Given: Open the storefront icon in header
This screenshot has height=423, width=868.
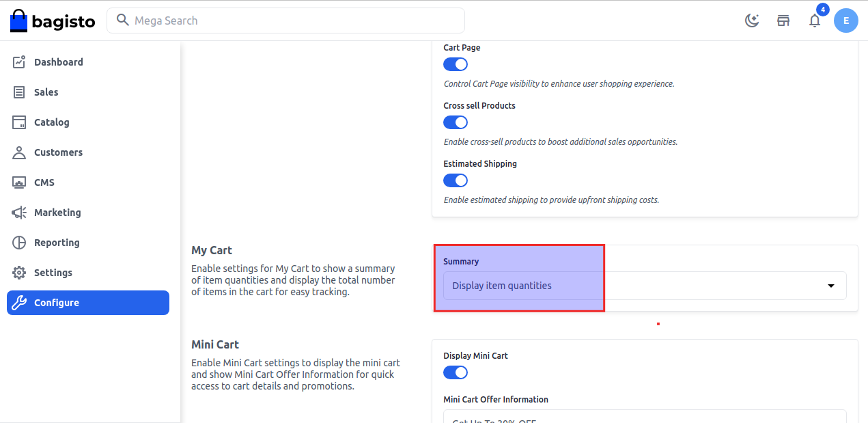Looking at the screenshot, I should (783, 21).
